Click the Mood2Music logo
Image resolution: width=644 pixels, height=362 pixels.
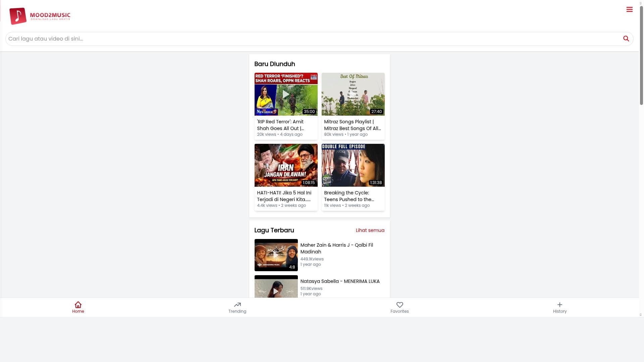pyautogui.click(x=40, y=16)
